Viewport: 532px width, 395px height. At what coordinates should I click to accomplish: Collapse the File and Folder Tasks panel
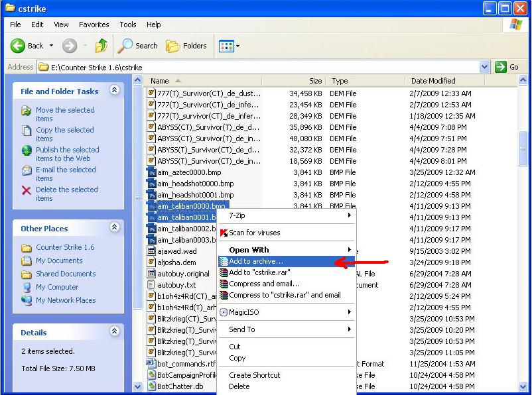point(115,90)
